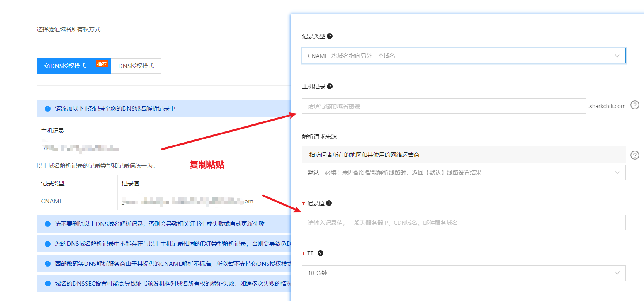The width and height of the screenshot is (644, 301).
Task: Click help icon next to 主机记录 label in the form
Action: tap(330, 86)
